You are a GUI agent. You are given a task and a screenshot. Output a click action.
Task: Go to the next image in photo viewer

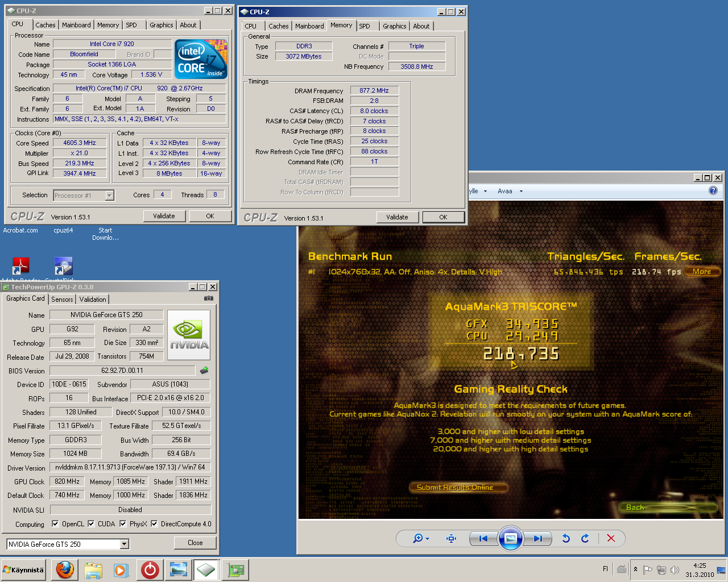click(537, 538)
